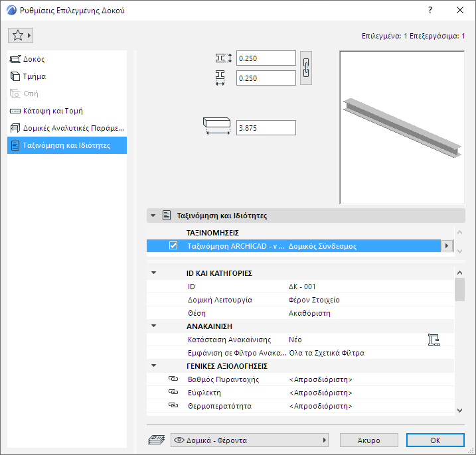Click Όλα τα Σχετικά Φίλτρα value
476x455 pixels.
click(327, 353)
